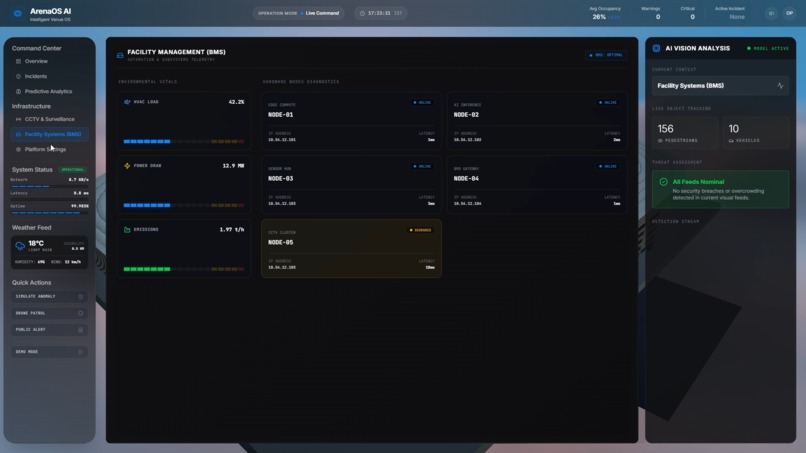Click the Online badge on NODE-04
This screenshot has height=453, width=806.
coord(608,167)
